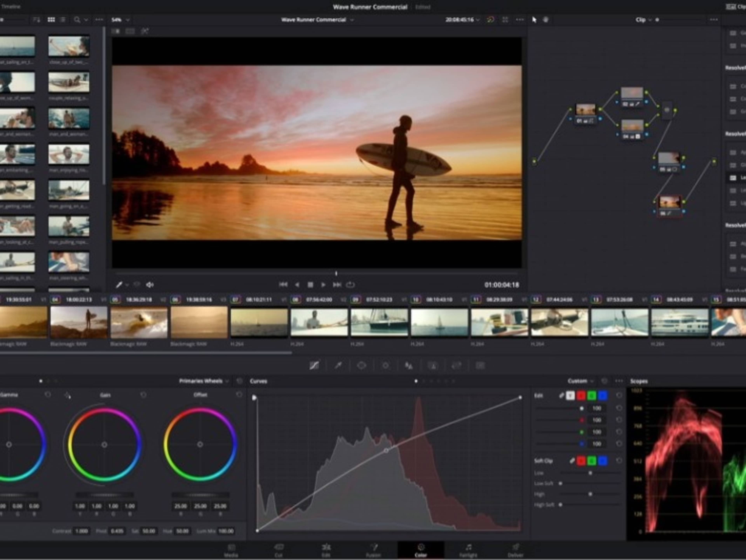Toggle the Y luminance channel in Curves
Screen dimensions: 746x560
click(x=570, y=396)
